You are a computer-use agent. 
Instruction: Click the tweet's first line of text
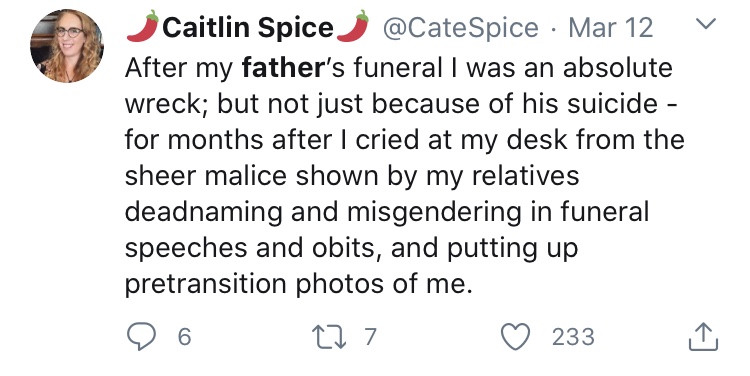[x=398, y=68]
